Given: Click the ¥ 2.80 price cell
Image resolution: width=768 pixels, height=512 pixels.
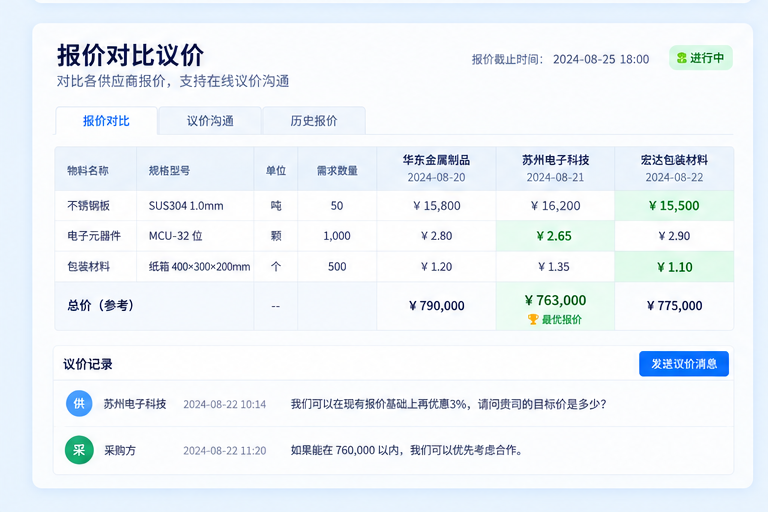Looking at the screenshot, I should [436, 236].
